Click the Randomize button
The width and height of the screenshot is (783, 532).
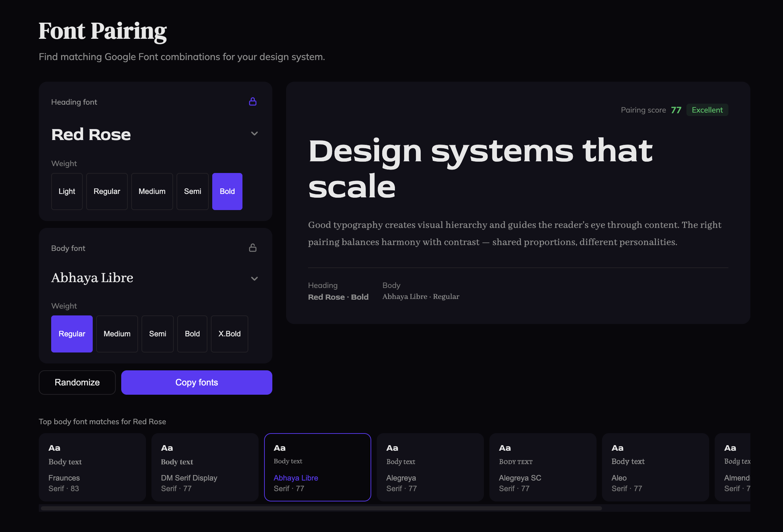(77, 382)
